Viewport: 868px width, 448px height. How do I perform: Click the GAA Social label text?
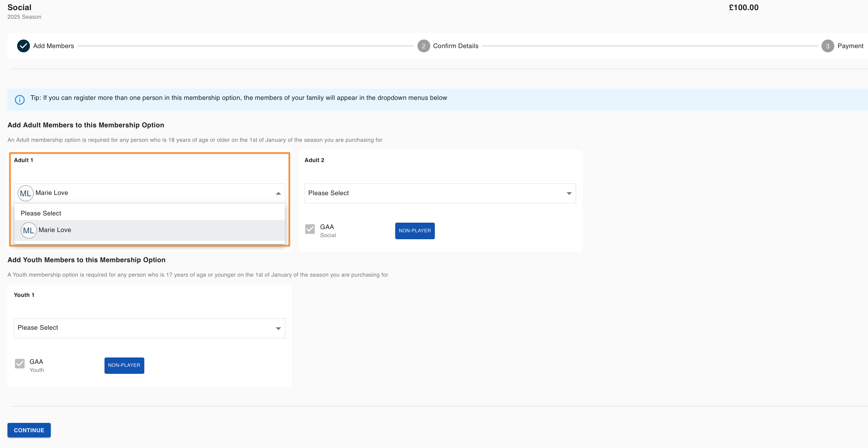tap(328, 231)
